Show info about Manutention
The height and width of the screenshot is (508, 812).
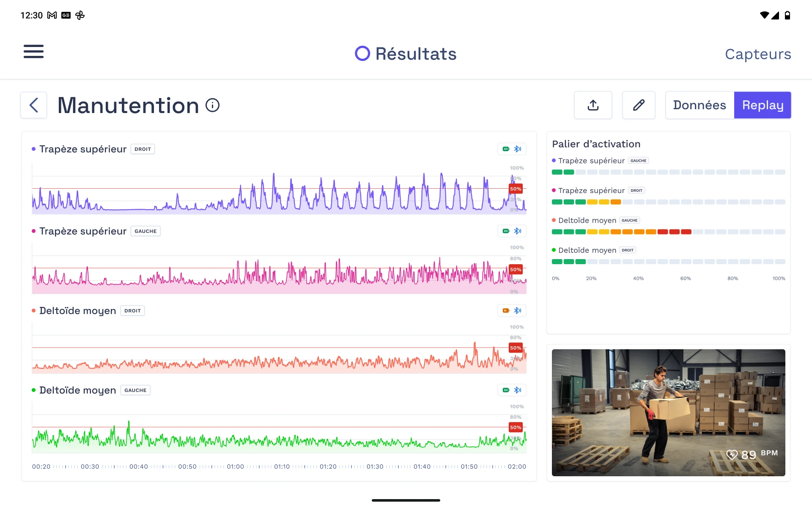click(x=213, y=105)
